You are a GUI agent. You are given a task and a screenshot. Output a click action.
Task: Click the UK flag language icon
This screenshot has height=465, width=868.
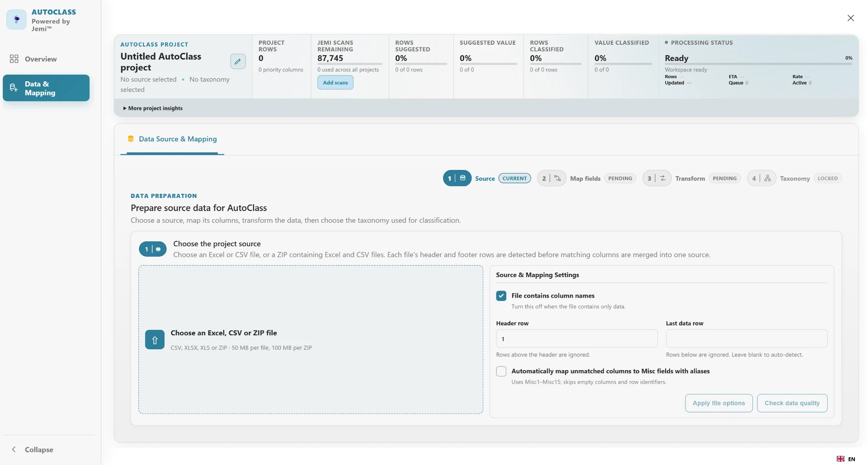[x=840, y=459]
